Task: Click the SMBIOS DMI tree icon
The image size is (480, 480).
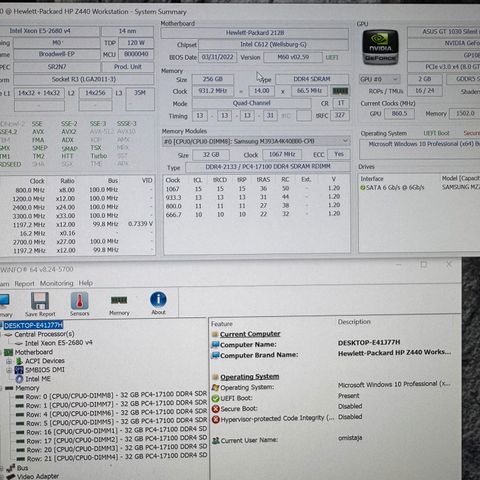Action: coord(19,370)
